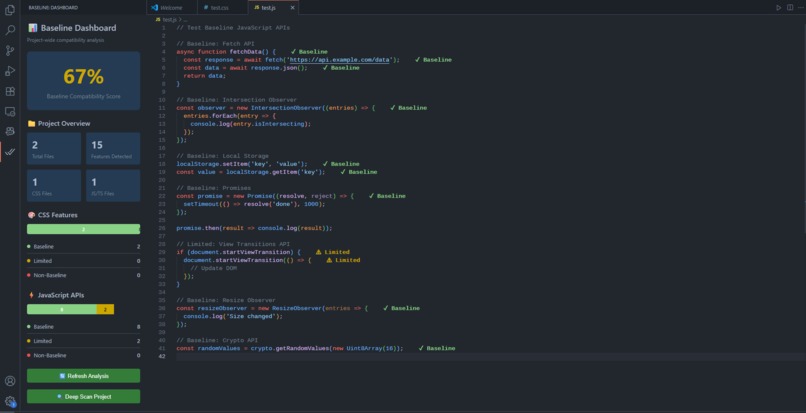Click the Refresh Analysis button
Viewport: 806px width, 413px height.
tap(83, 376)
